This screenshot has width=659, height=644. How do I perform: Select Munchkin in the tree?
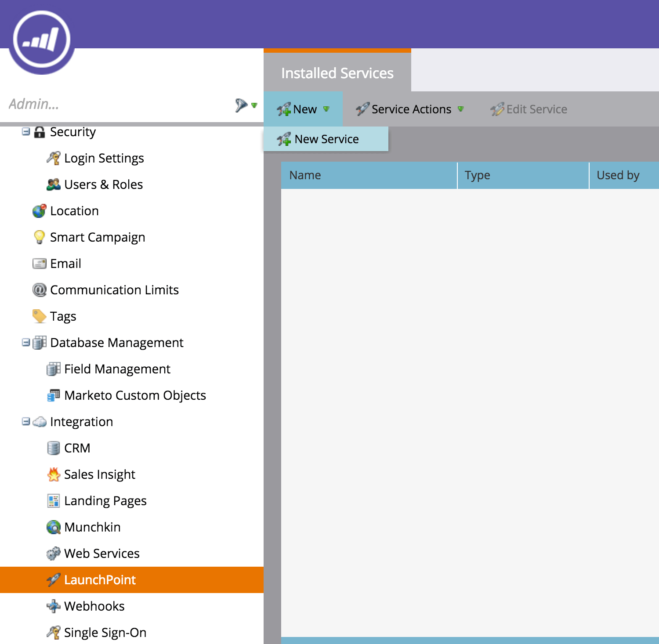click(x=92, y=527)
